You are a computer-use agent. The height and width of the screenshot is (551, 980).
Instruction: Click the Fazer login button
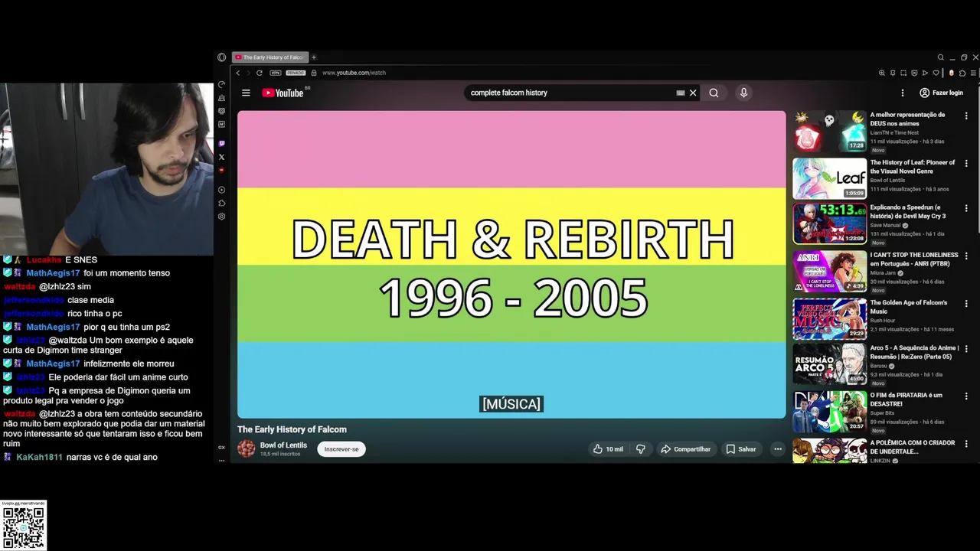pos(941,93)
